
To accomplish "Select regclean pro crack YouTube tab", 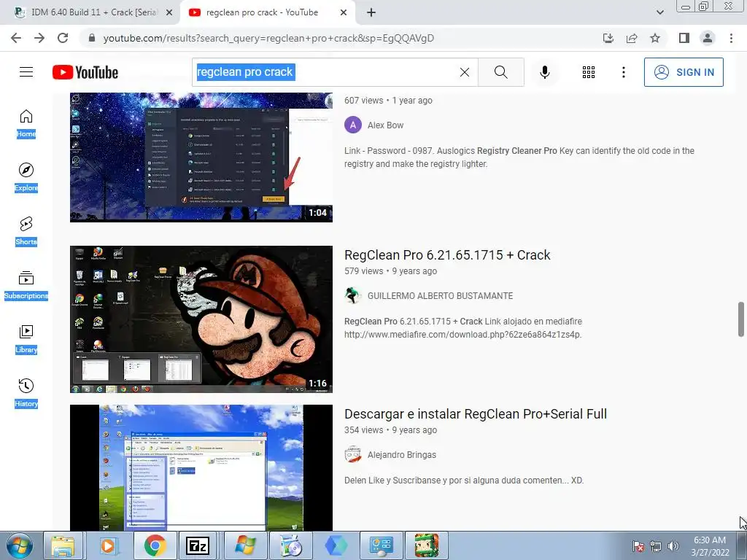I will click(262, 12).
